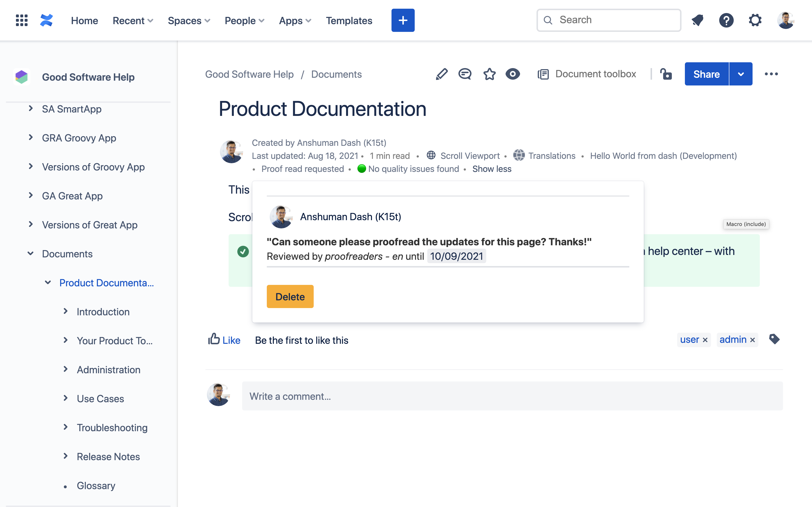Click the Delete button
Image resolution: width=812 pixels, height=507 pixels.
tap(290, 296)
